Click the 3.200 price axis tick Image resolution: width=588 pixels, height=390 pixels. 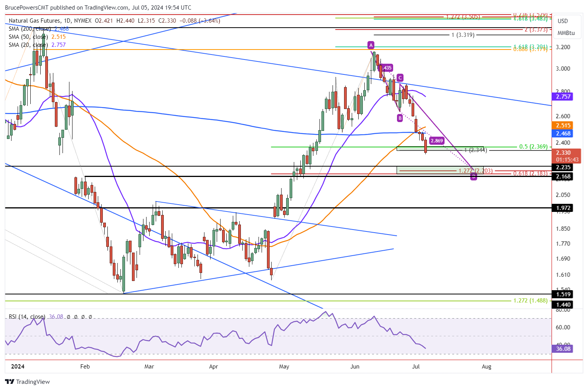(563, 47)
